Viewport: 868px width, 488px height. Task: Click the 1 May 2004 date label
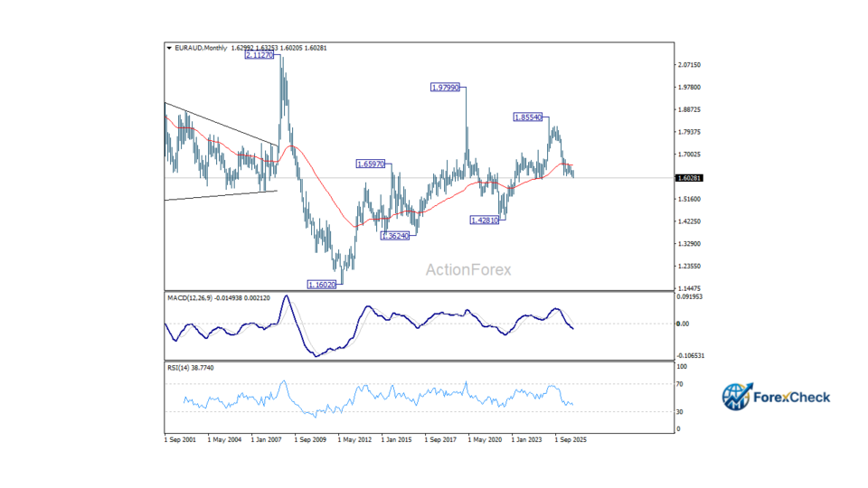click(224, 440)
